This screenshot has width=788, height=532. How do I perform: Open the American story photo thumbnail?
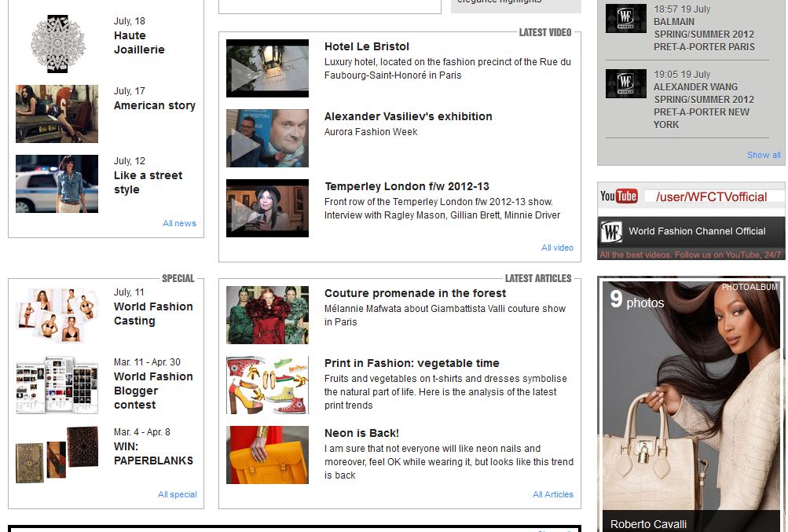pos(57,114)
